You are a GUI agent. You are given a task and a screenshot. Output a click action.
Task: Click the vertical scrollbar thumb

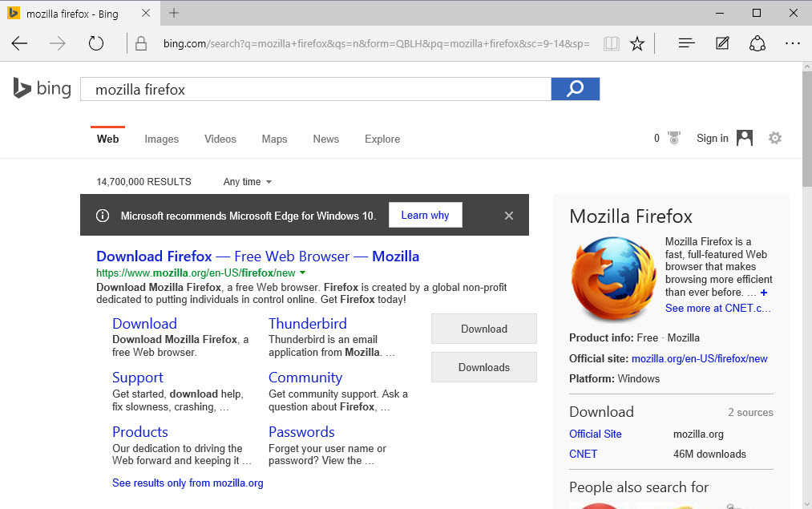(x=807, y=129)
